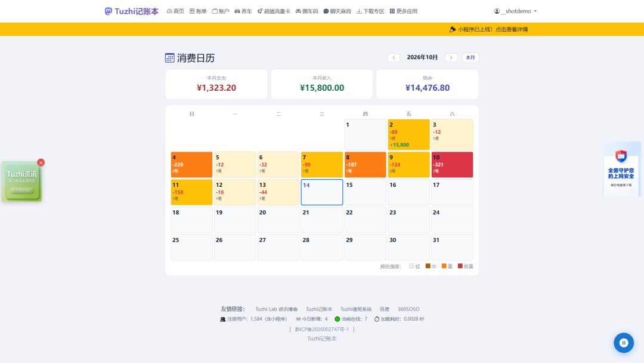644x363 pixels.
Task: Click the 今日新增 icon in the footer
Action: (x=298, y=319)
